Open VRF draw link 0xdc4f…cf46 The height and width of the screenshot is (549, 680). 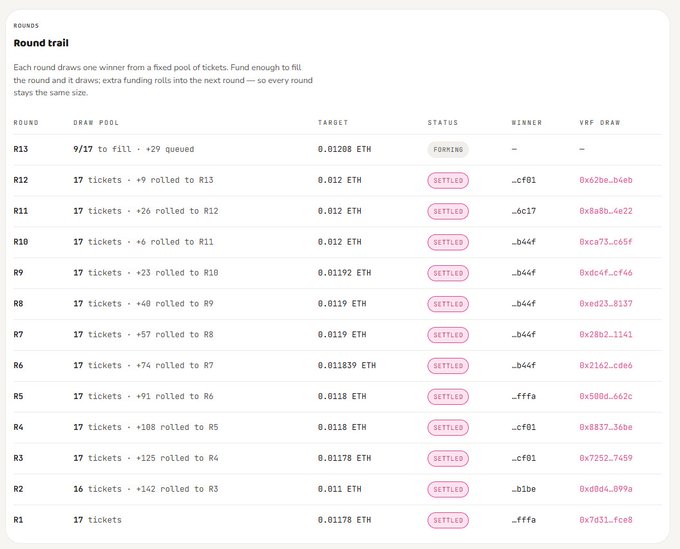tap(605, 273)
